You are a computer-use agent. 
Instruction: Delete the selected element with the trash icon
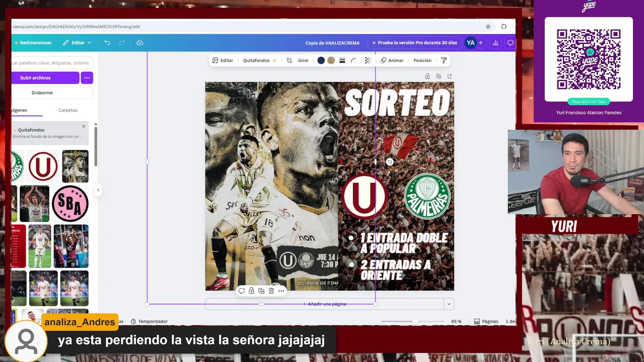(x=271, y=291)
